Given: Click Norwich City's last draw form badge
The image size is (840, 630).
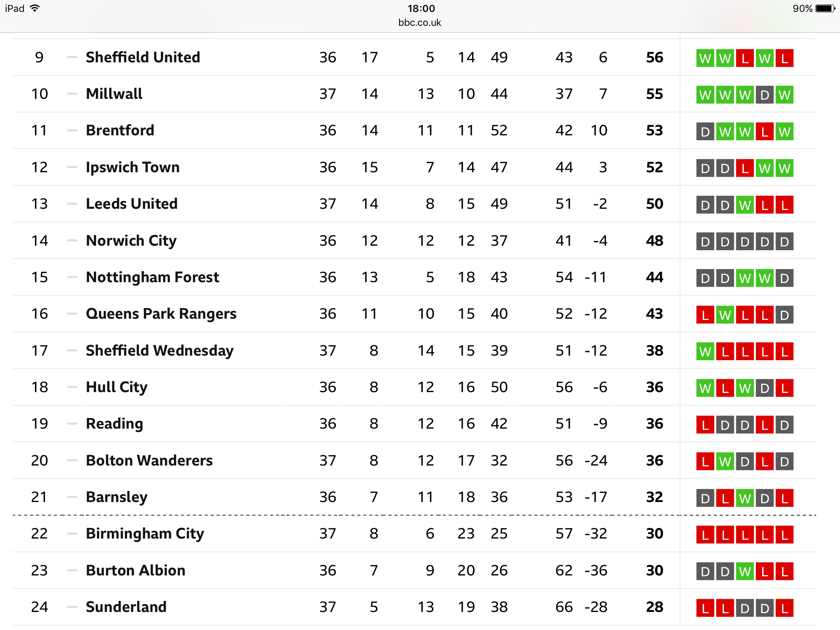Looking at the screenshot, I should click(784, 242).
